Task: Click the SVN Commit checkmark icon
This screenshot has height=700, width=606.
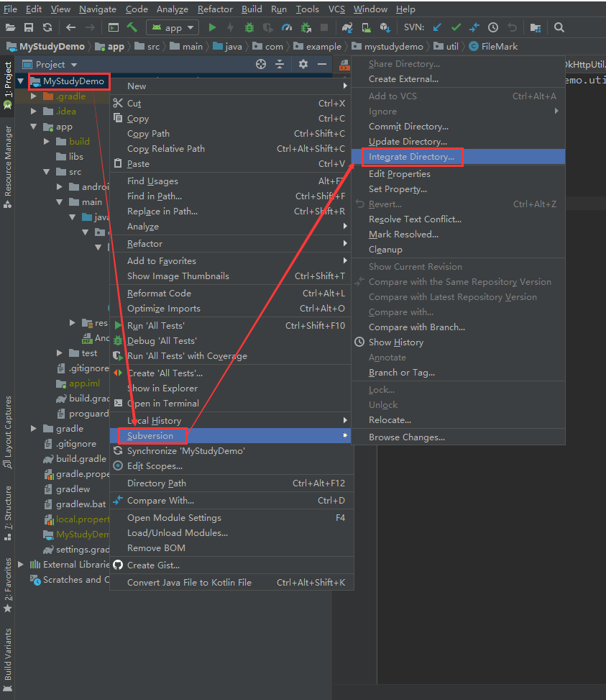Action: [x=456, y=27]
